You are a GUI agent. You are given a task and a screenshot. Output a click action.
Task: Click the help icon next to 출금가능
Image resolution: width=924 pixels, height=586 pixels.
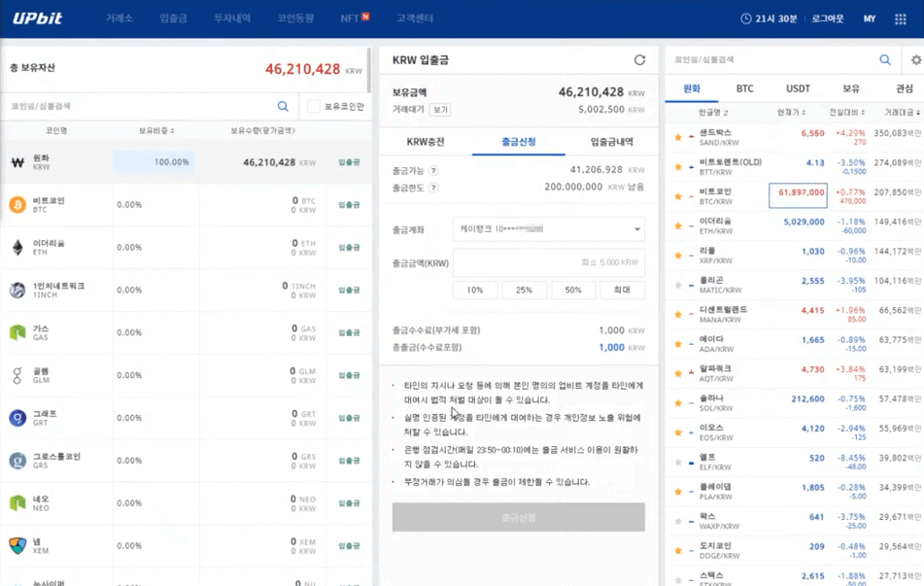pos(433,171)
